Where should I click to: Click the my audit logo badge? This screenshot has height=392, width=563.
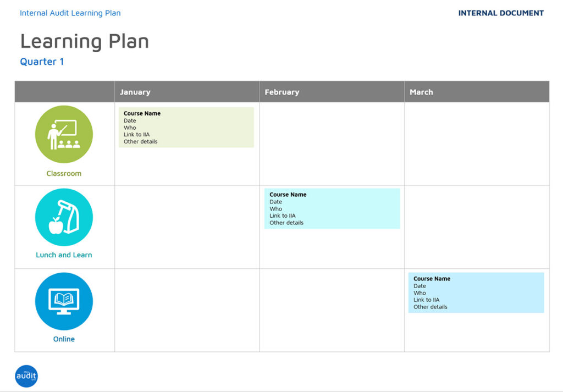click(x=26, y=376)
